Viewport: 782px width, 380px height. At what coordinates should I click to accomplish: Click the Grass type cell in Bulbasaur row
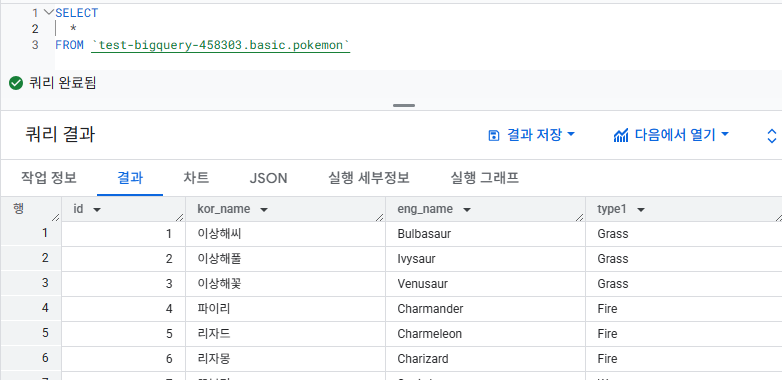tap(684, 234)
